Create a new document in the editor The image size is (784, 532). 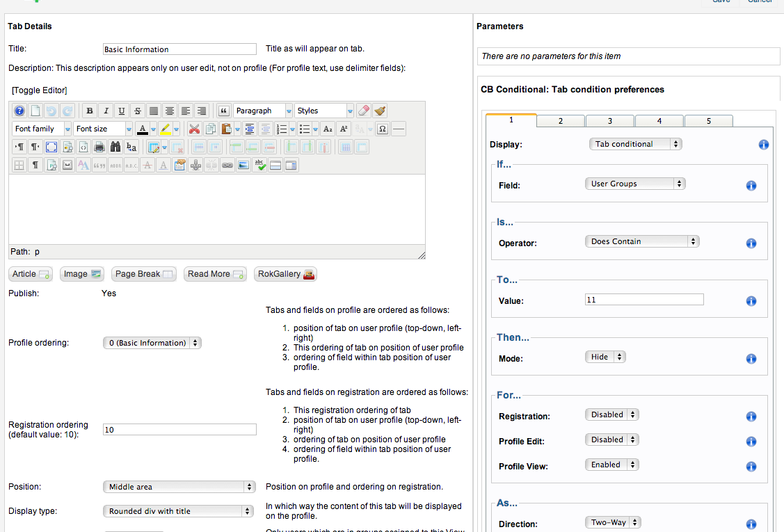click(x=35, y=111)
